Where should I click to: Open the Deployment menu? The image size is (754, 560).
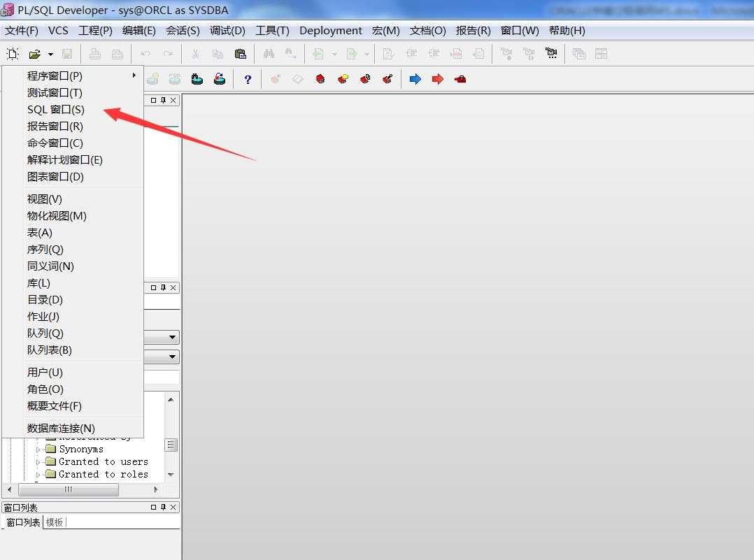click(331, 31)
